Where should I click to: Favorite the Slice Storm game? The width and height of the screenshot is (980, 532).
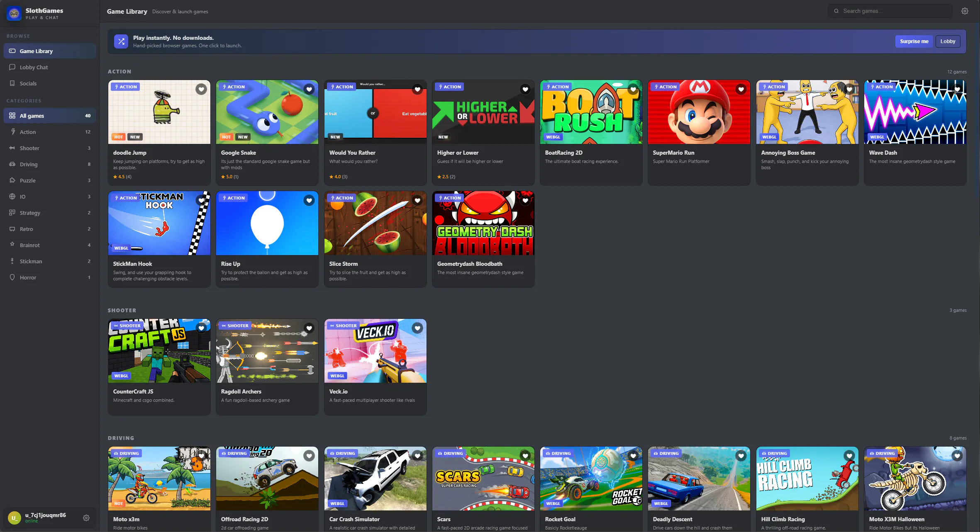coord(417,200)
